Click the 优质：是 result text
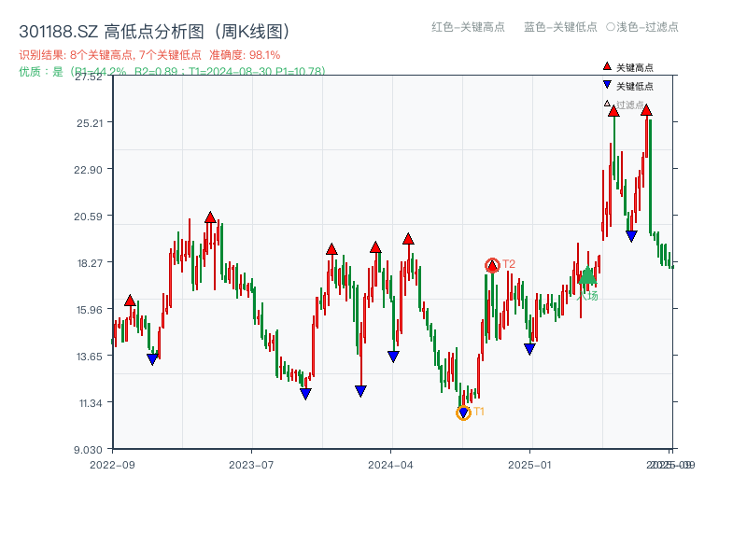747x560 pixels. click(38, 70)
